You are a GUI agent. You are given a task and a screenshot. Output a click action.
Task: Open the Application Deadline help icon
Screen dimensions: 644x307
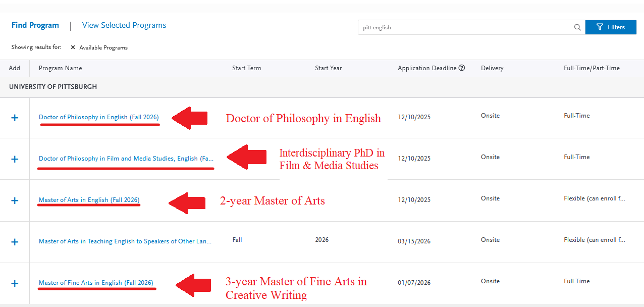click(461, 68)
